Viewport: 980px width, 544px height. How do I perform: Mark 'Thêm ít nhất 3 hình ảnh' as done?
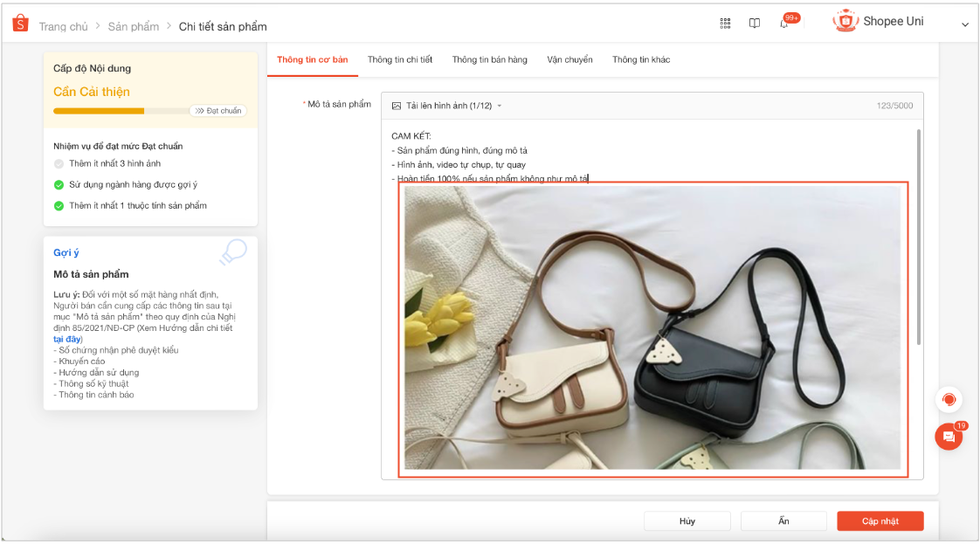click(58, 162)
